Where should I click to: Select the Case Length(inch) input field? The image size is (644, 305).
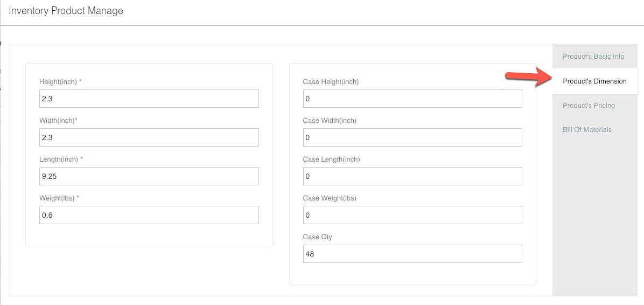(x=412, y=176)
